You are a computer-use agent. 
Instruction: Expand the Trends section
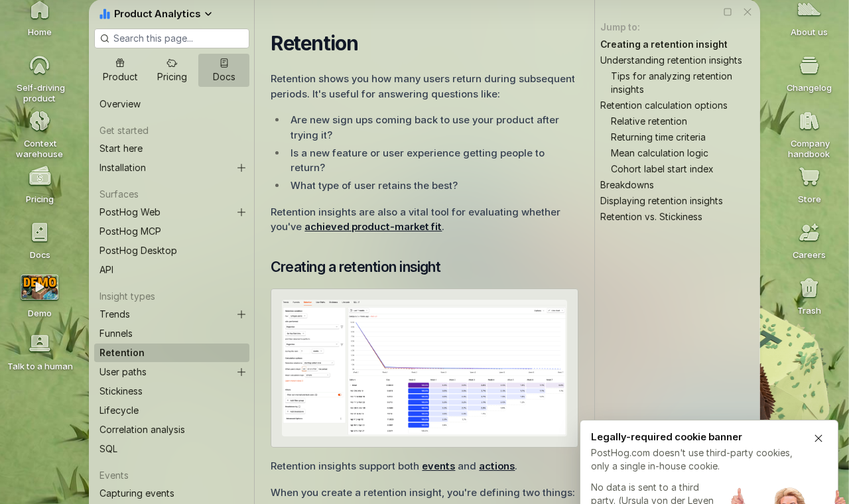pos(241,314)
